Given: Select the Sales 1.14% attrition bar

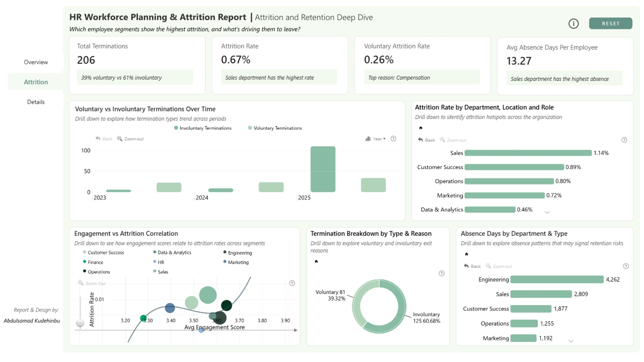Looking at the screenshot, I should pos(528,153).
